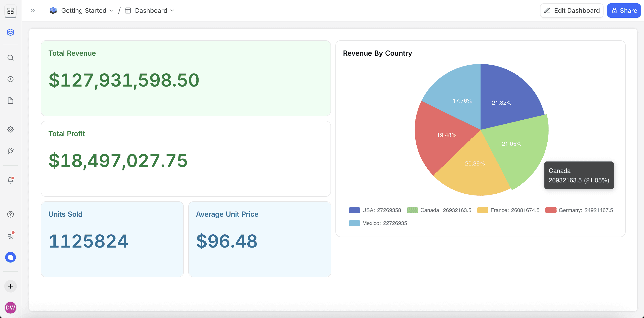Open plugins via the plug icon
Screen dimensions: 644x318
click(x=11, y=151)
